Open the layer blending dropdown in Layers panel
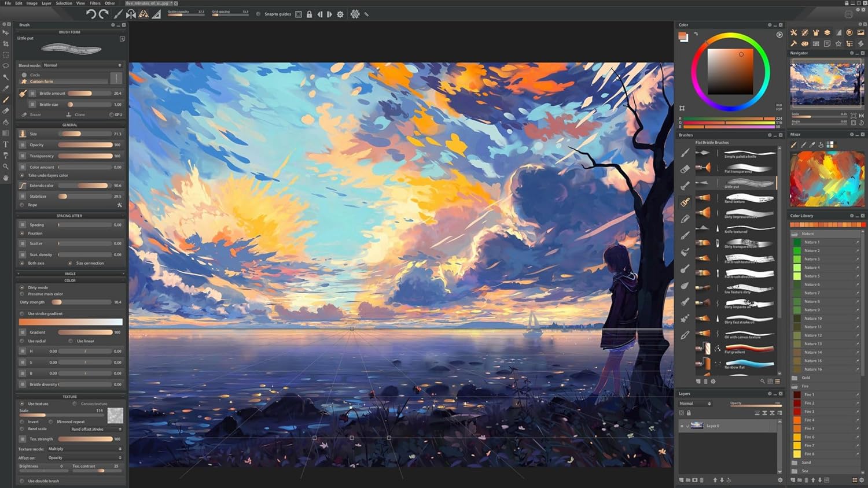 pos(694,403)
